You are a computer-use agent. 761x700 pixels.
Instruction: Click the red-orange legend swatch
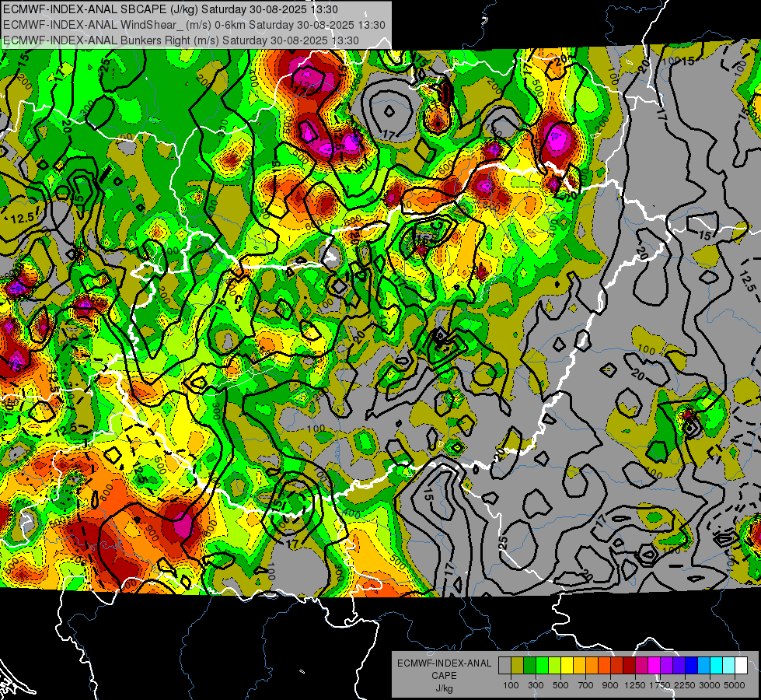coord(605,665)
